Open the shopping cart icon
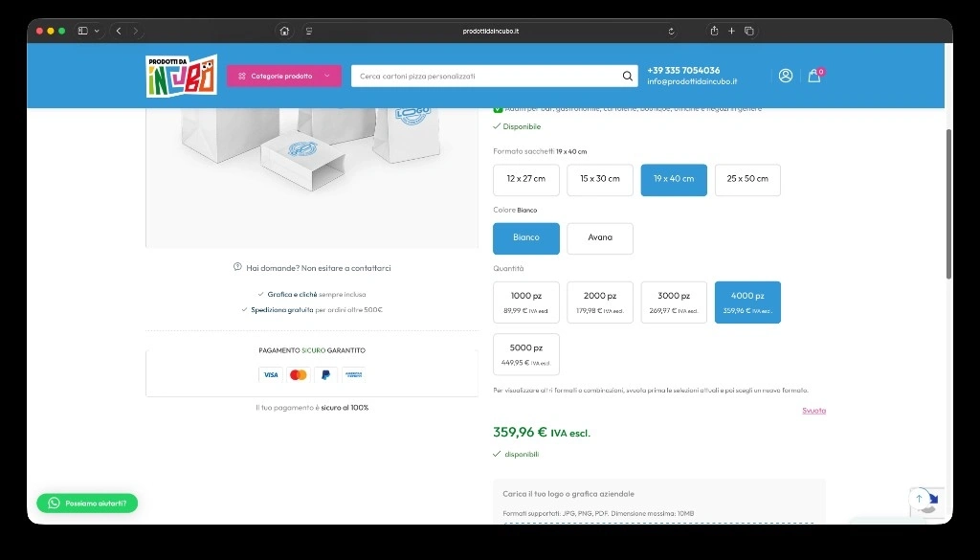This screenshot has height=560, width=980. click(x=814, y=76)
